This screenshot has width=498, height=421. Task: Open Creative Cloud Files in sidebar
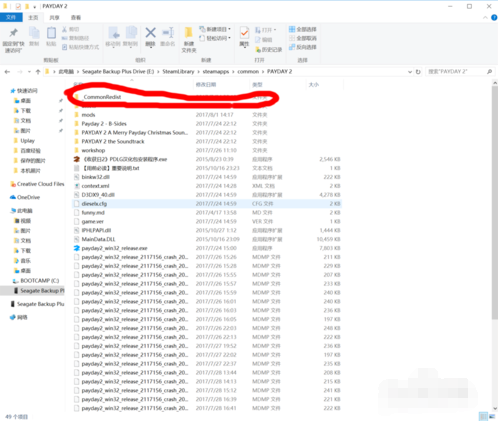pos(37,184)
